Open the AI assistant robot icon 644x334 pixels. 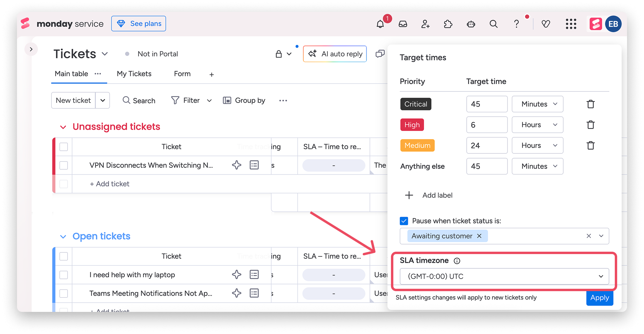click(471, 24)
